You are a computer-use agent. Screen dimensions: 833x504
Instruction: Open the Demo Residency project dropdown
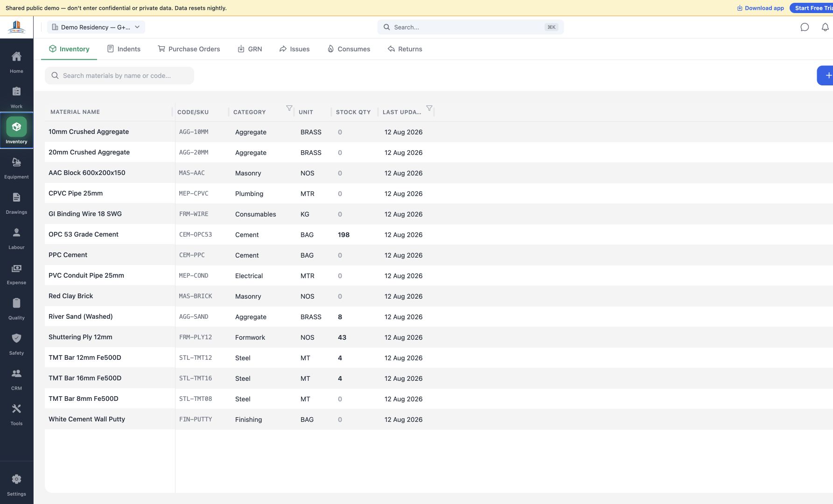pyautogui.click(x=96, y=27)
